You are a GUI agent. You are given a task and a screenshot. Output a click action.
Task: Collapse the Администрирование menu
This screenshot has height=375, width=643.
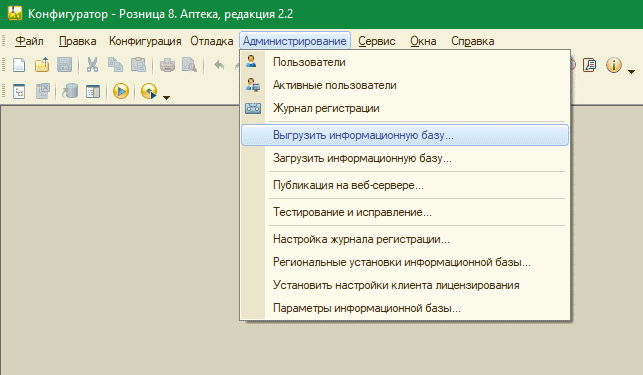pos(295,41)
